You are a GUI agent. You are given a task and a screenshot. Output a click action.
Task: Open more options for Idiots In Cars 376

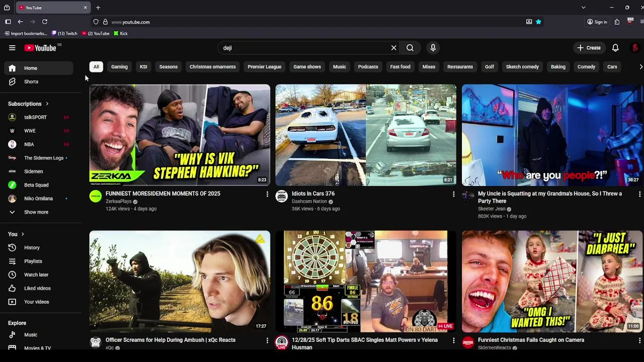[x=453, y=194]
